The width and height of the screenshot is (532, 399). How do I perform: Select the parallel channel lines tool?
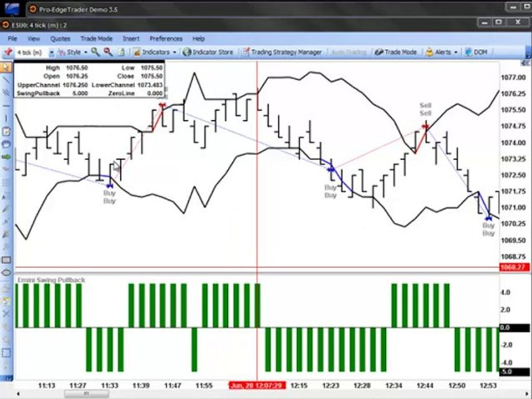(x=6, y=93)
